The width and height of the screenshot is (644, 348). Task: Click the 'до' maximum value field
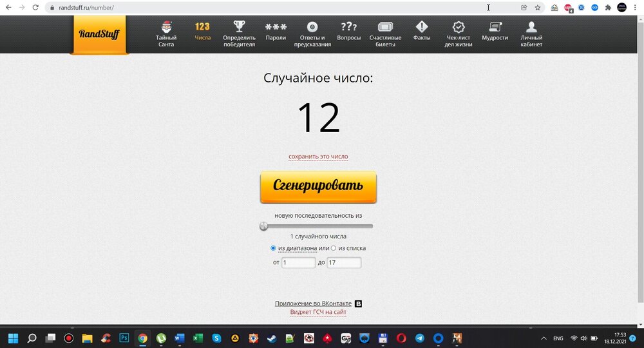click(344, 263)
